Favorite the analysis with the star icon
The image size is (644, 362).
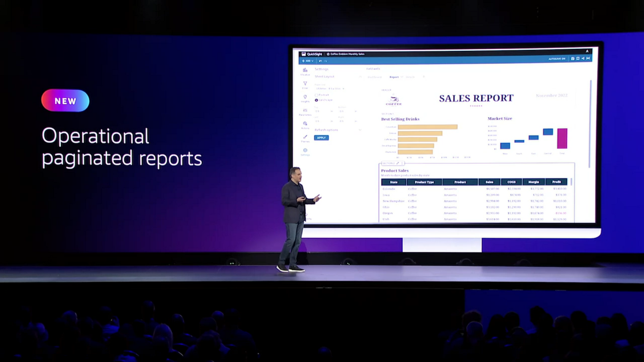[328, 54]
